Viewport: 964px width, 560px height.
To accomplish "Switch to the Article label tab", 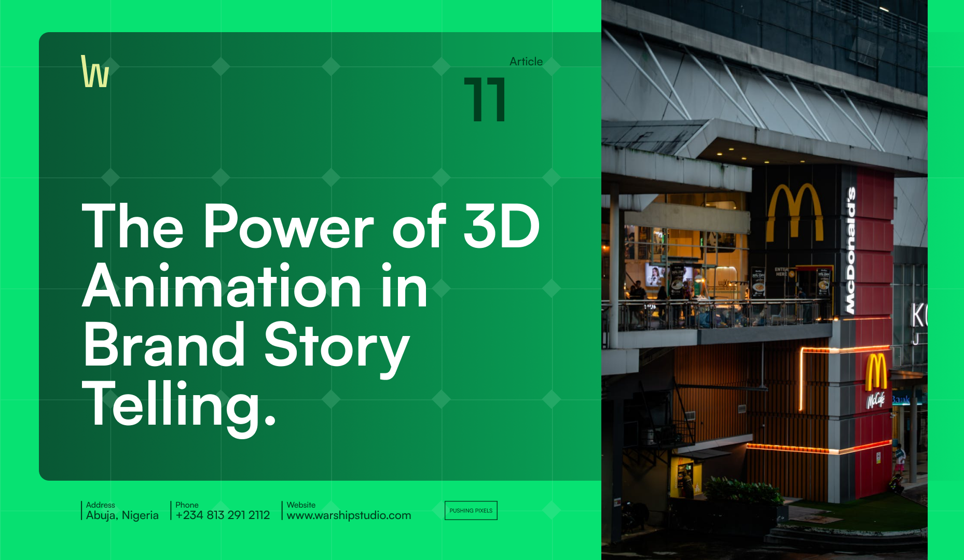I will (526, 61).
